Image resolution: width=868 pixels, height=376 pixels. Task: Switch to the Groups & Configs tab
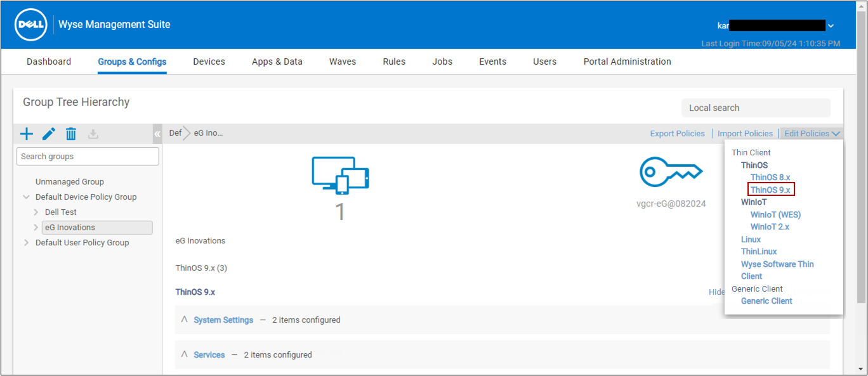coord(132,62)
